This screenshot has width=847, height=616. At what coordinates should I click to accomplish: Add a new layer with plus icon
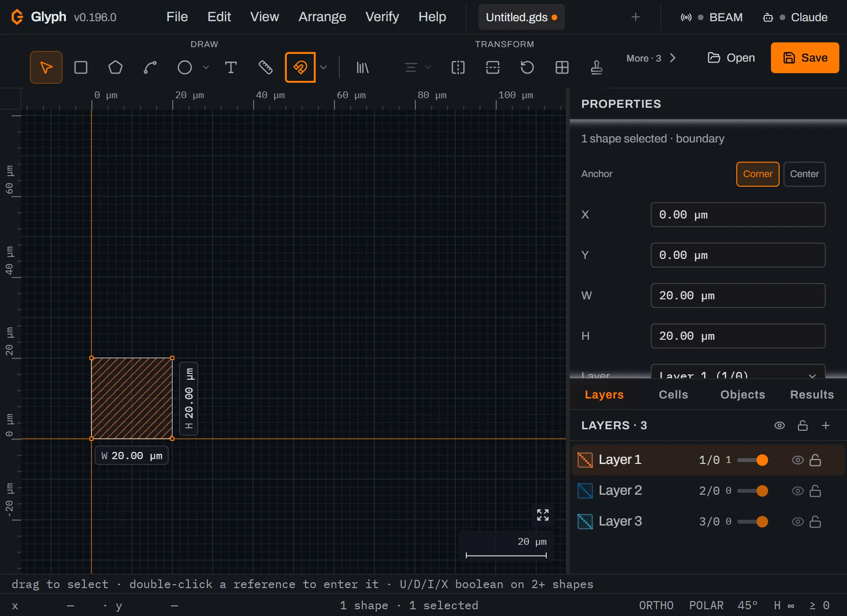point(826,425)
